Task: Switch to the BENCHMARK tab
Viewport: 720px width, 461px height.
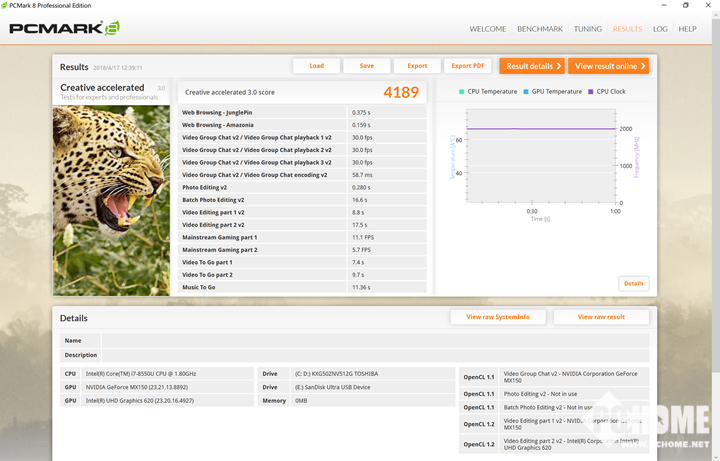Action: coord(541,29)
